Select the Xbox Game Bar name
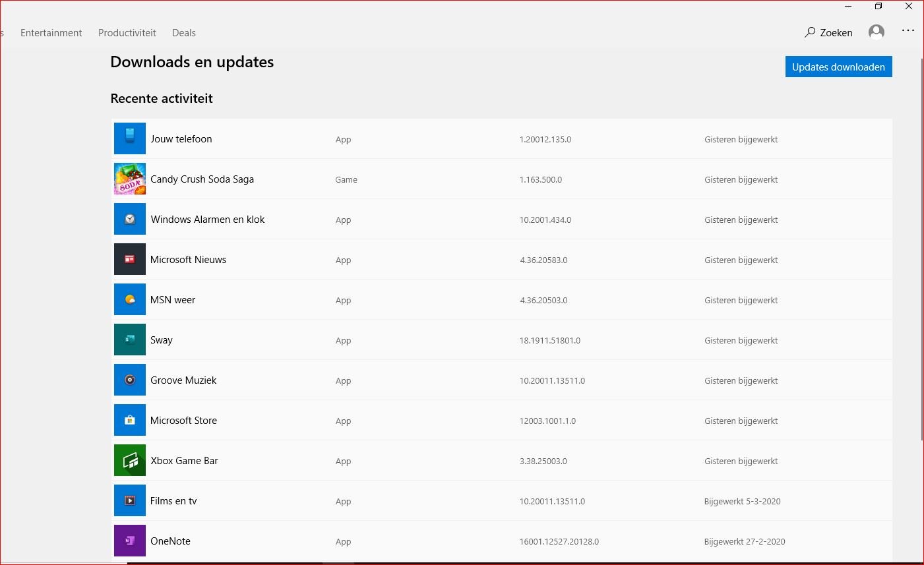This screenshot has width=924, height=565. 184,461
